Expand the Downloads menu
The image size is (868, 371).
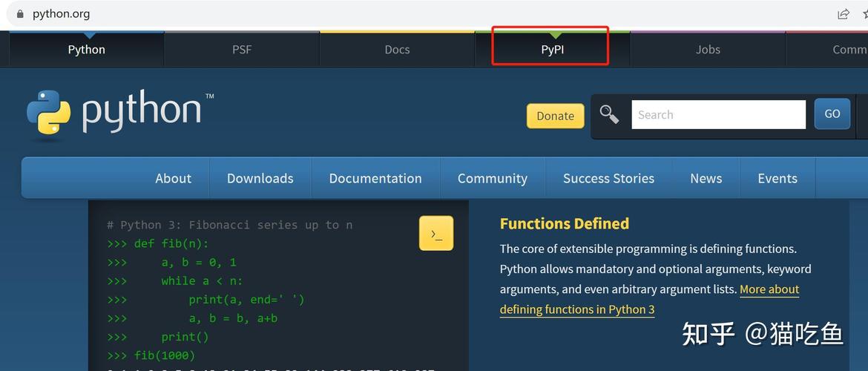[260, 178]
